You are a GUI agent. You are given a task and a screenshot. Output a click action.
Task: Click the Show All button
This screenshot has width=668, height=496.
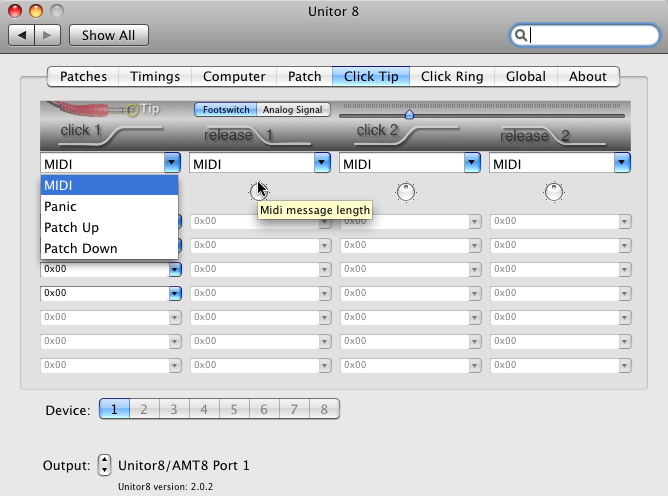pos(109,35)
